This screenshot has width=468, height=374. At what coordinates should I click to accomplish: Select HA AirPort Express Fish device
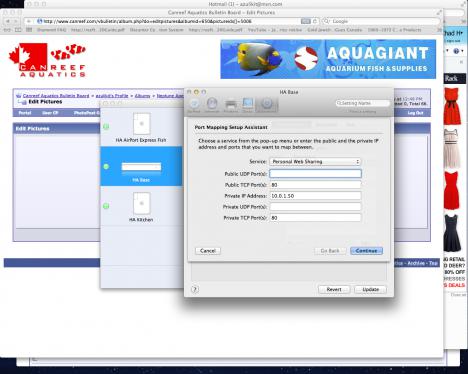(x=141, y=127)
